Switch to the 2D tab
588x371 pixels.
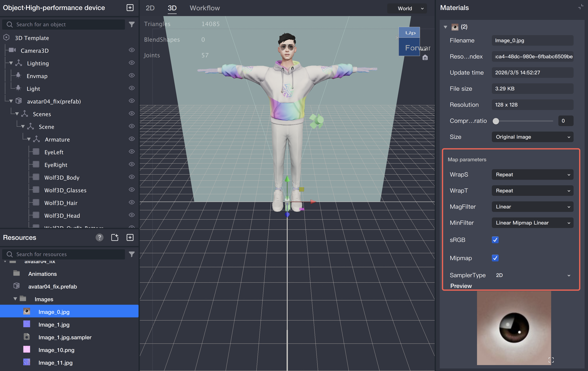click(x=150, y=8)
